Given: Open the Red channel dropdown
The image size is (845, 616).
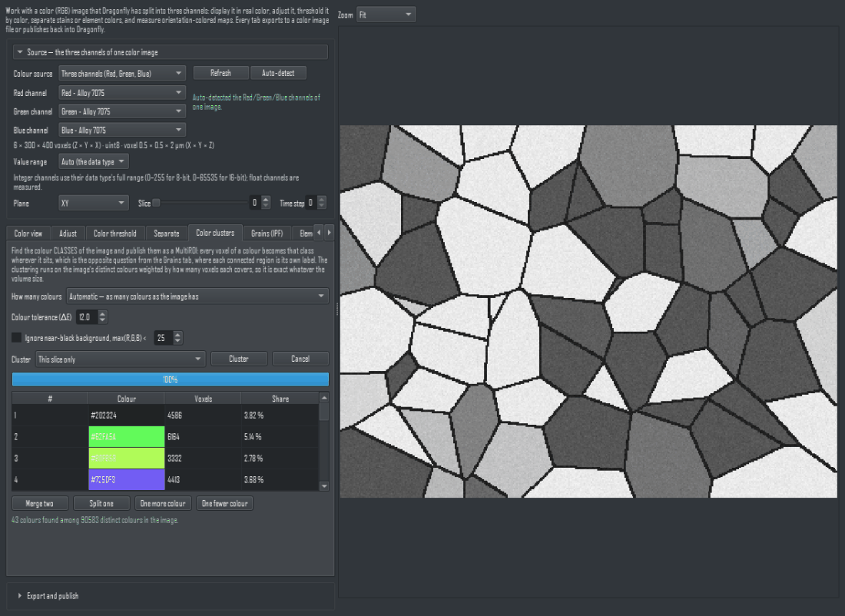Looking at the screenshot, I should (122, 93).
